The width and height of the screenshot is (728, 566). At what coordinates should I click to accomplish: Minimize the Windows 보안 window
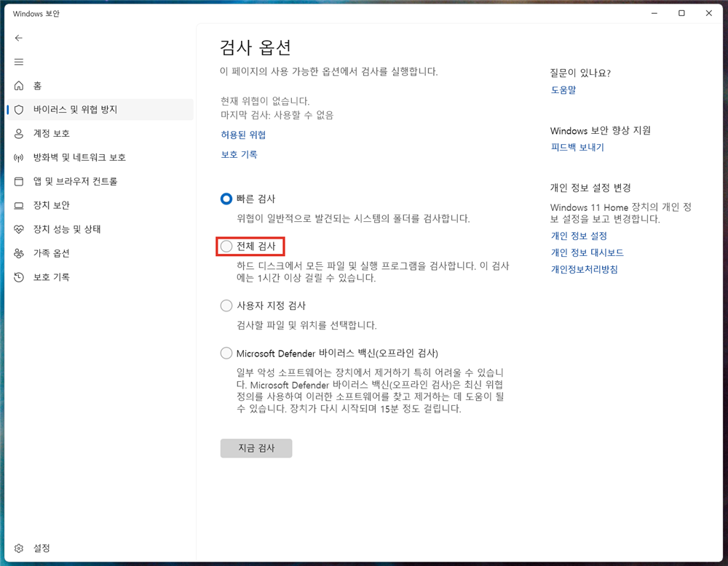pyautogui.click(x=654, y=13)
